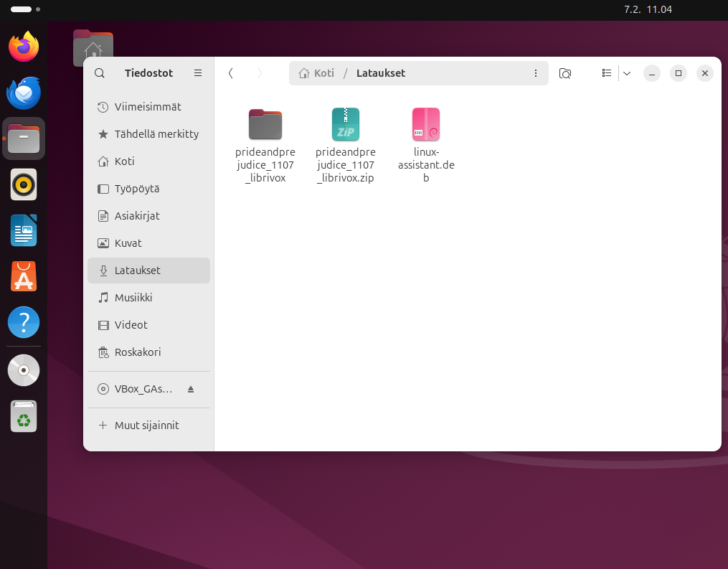The width and height of the screenshot is (728, 569).
Task: Eject the VBox_GAs disc
Action: click(191, 389)
